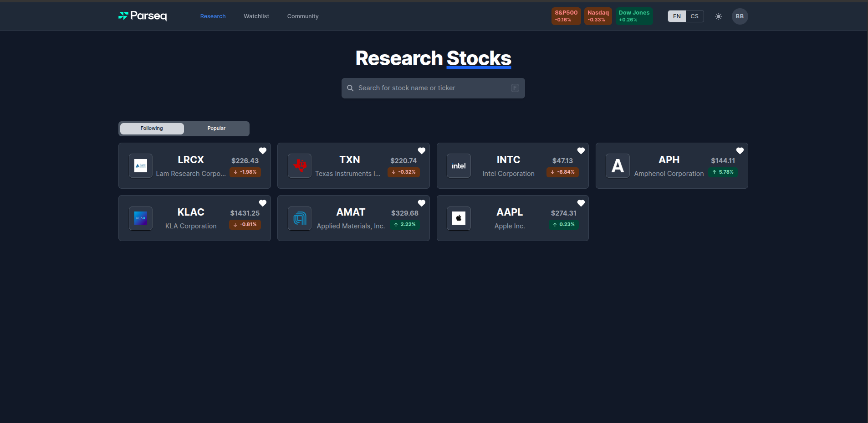Click the Parseq logo in header
Image resolution: width=868 pixels, height=423 pixels.
point(143,16)
